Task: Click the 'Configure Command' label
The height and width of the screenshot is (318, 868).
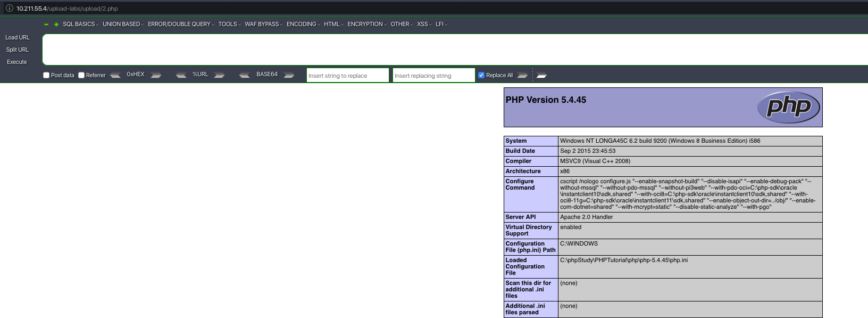Action: pos(520,184)
